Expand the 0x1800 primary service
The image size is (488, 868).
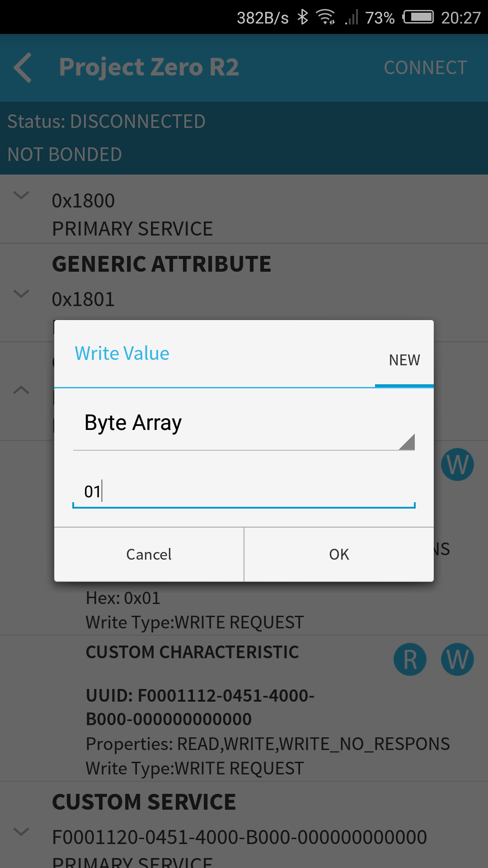[21, 195]
